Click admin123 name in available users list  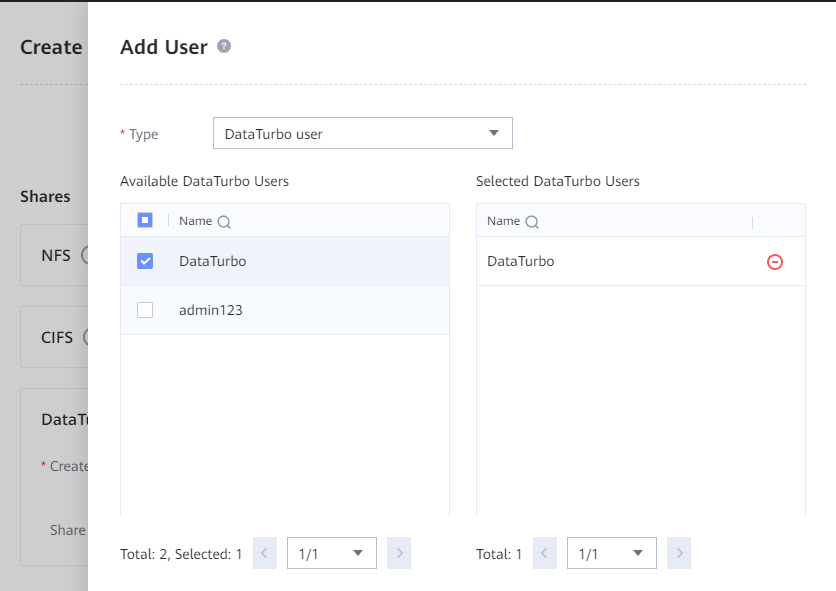[x=210, y=310]
